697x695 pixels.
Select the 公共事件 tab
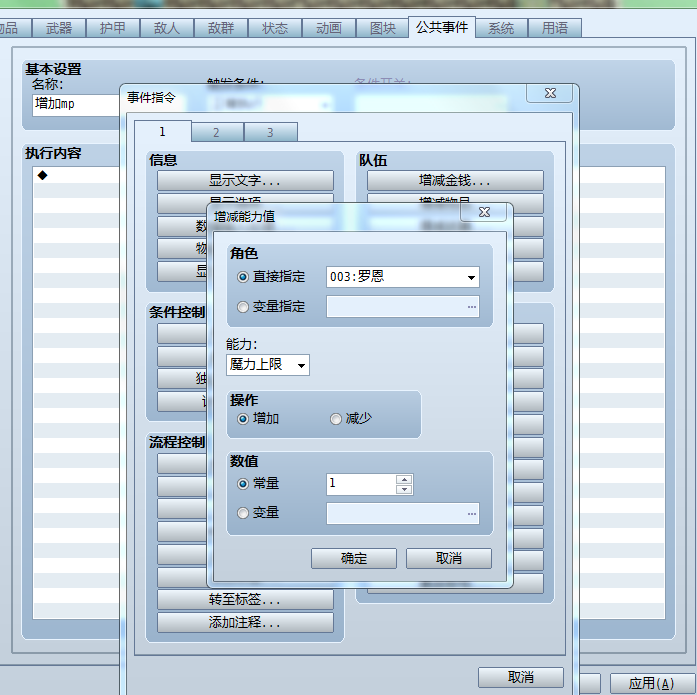click(x=442, y=28)
